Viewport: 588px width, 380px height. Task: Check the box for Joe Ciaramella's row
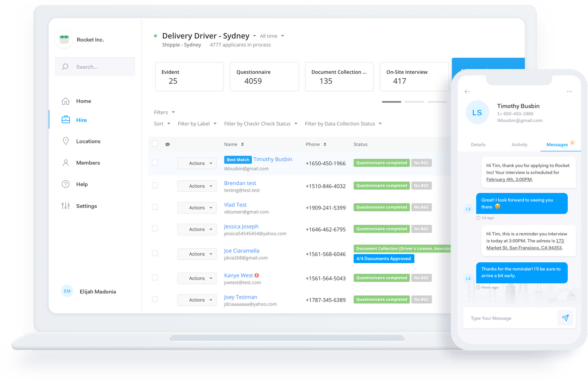(x=155, y=253)
